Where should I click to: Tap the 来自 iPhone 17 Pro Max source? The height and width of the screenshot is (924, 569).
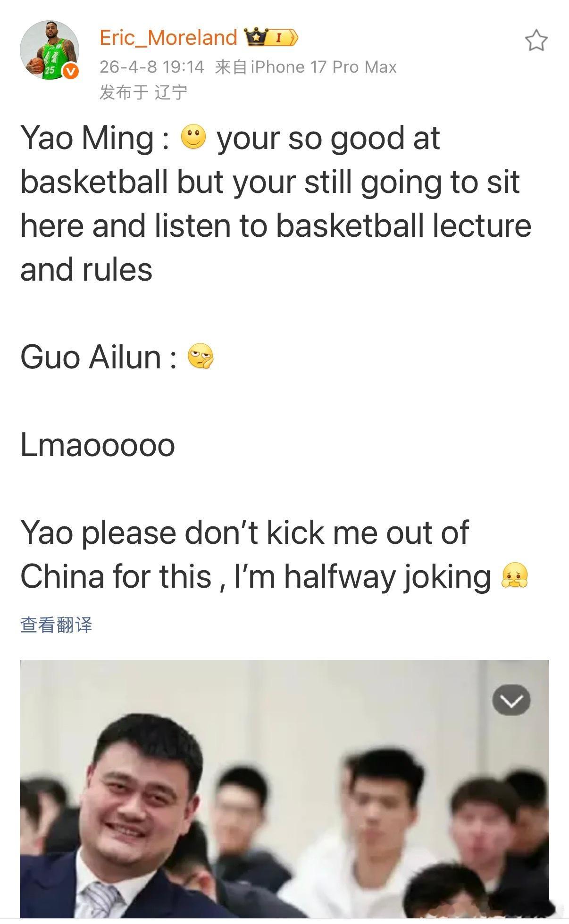click(x=306, y=67)
